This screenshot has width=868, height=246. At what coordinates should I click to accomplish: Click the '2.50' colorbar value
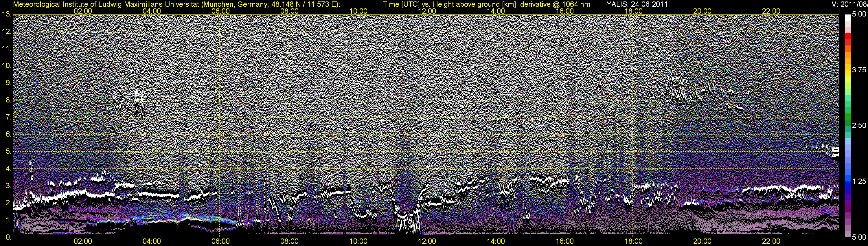[x=859, y=125]
